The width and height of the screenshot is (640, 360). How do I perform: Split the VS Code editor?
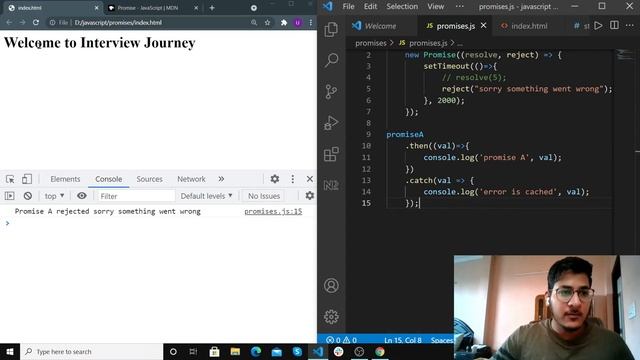coord(614,25)
